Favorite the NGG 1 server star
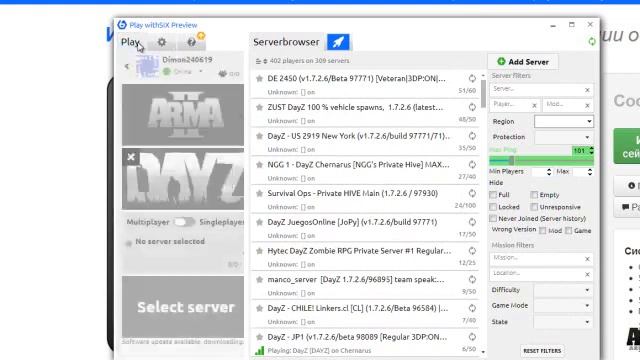 (259, 165)
